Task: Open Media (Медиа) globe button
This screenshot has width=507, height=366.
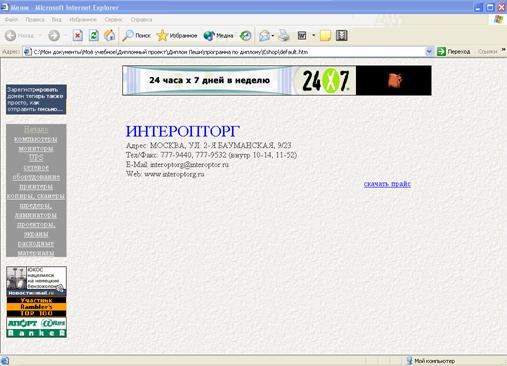Action: pyautogui.click(x=218, y=35)
